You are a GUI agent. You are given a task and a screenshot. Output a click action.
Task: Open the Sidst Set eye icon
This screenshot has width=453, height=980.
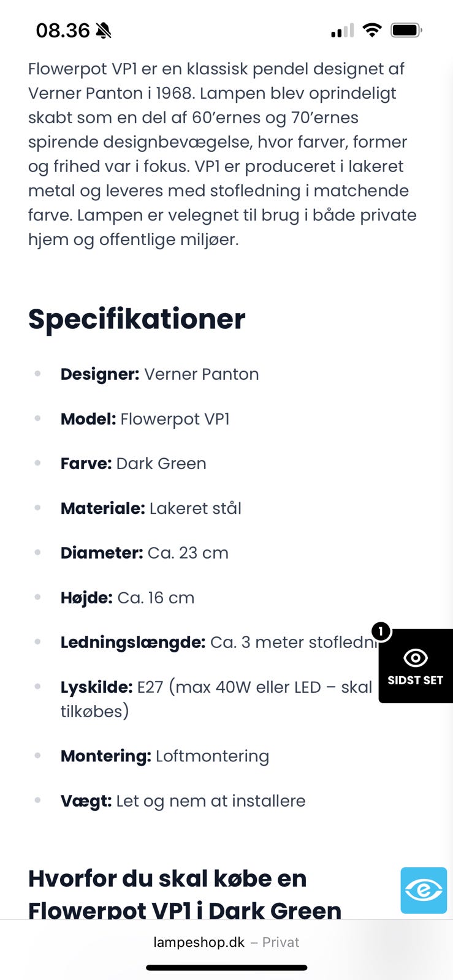click(x=416, y=658)
